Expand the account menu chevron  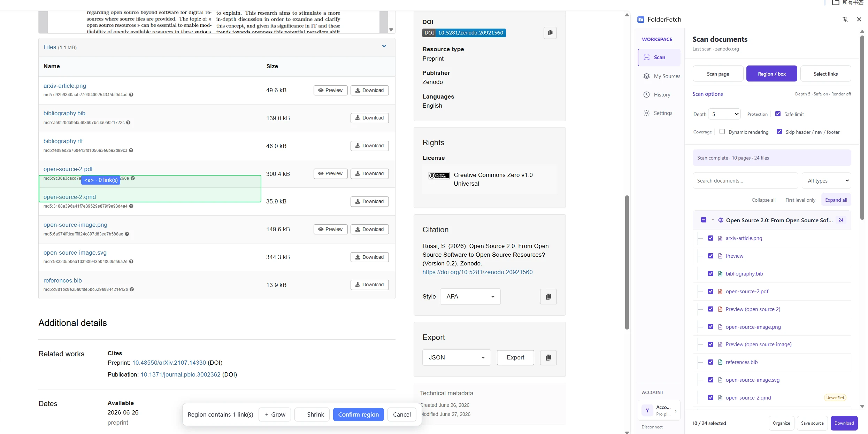(676, 411)
